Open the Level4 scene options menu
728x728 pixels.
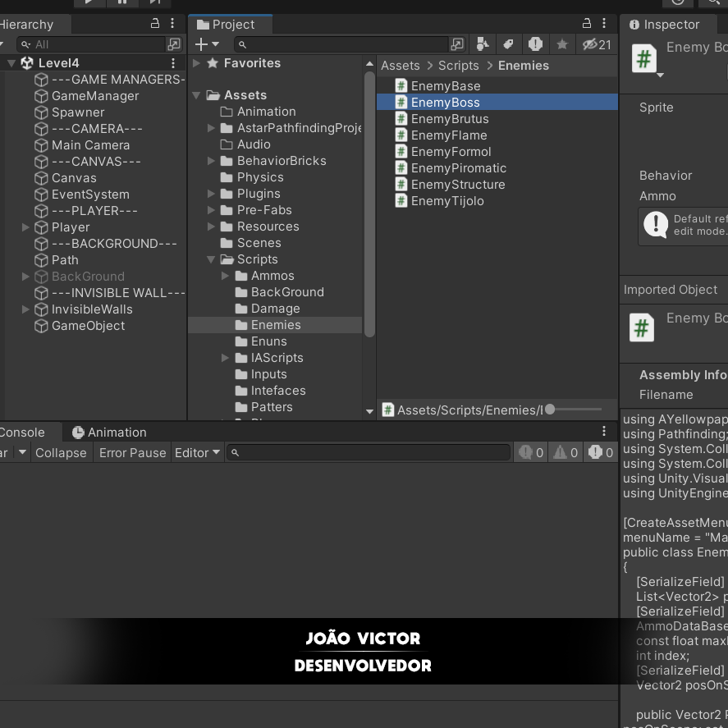(172, 62)
